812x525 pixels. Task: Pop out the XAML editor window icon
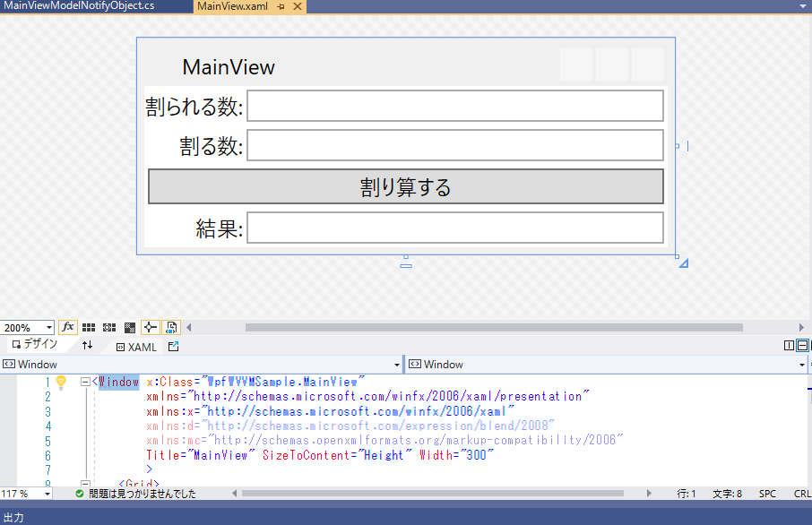click(174, 346)
